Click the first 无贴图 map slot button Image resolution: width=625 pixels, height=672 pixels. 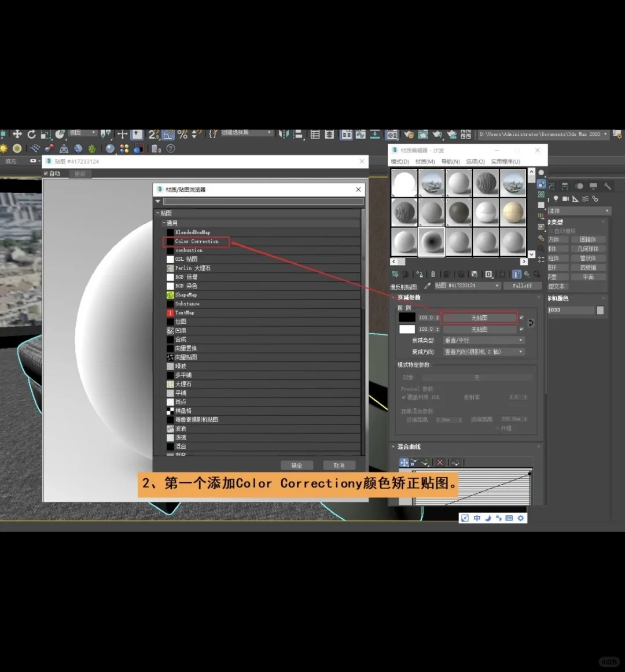click(x=479, y=317)
